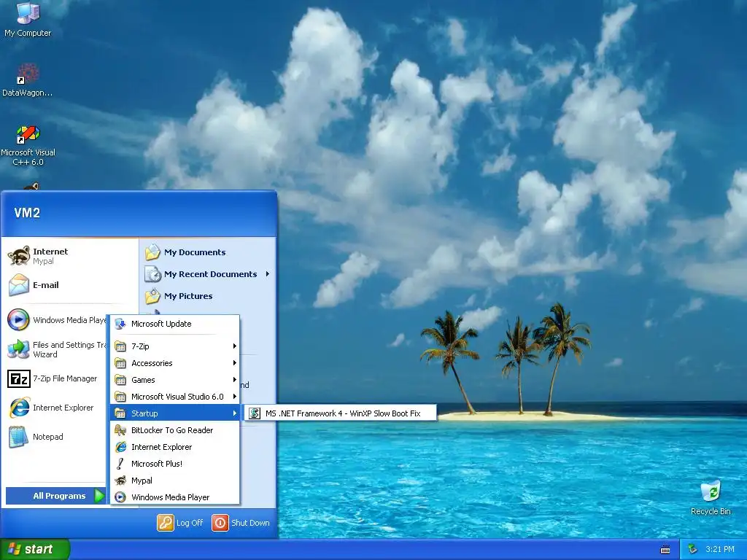Click the red Shut Down power icon

(220, 522)
